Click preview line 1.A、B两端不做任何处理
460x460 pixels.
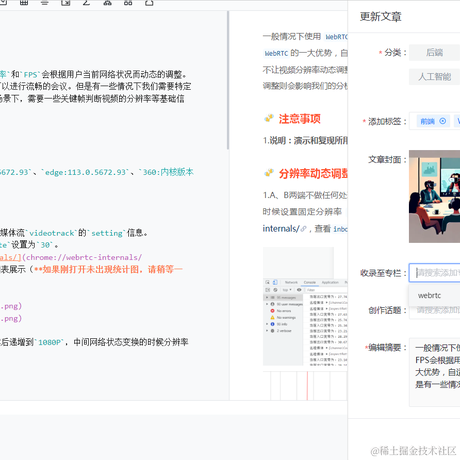[x=305, y=195]
